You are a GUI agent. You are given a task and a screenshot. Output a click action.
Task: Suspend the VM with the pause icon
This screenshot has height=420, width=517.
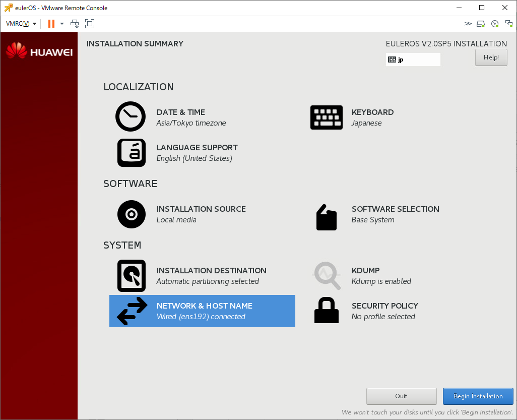coord(50,23)
